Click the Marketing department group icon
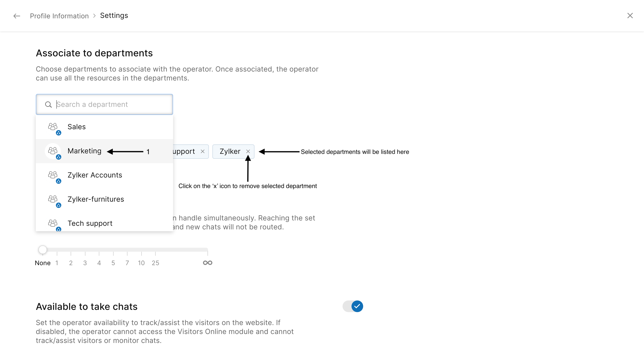Screen dimensions: 644x351 click(53, 151)
